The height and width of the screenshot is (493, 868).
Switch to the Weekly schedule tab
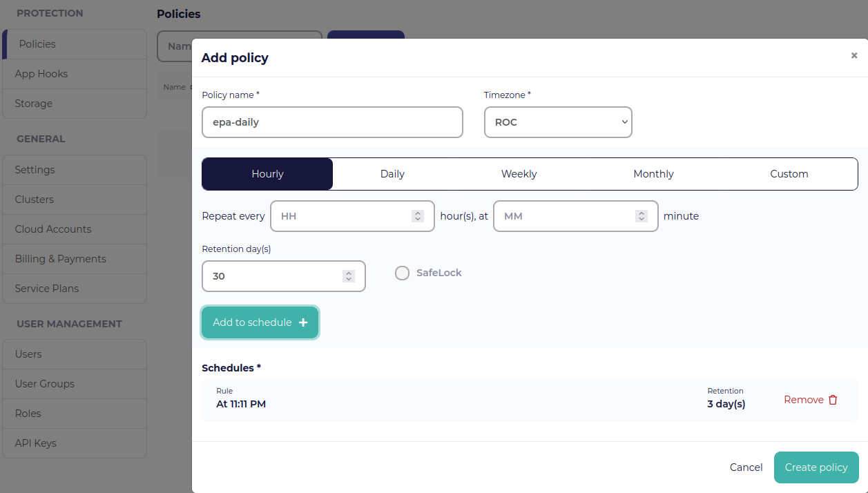(519, 174)
